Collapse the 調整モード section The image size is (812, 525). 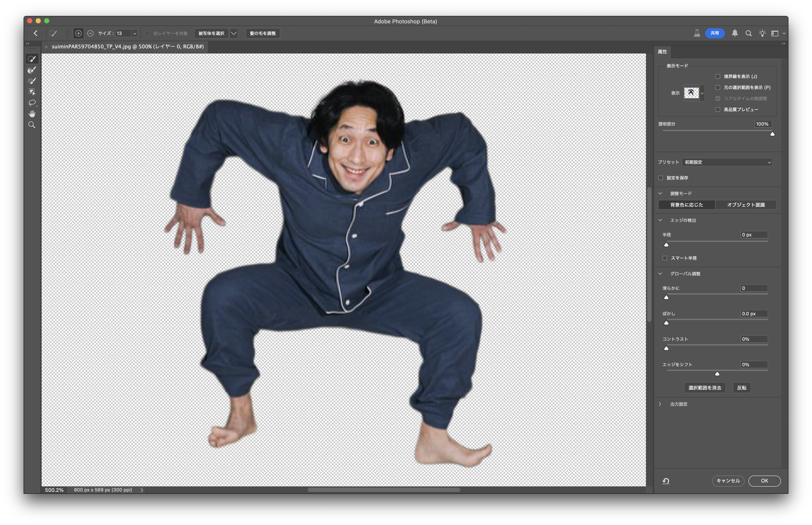660,193
